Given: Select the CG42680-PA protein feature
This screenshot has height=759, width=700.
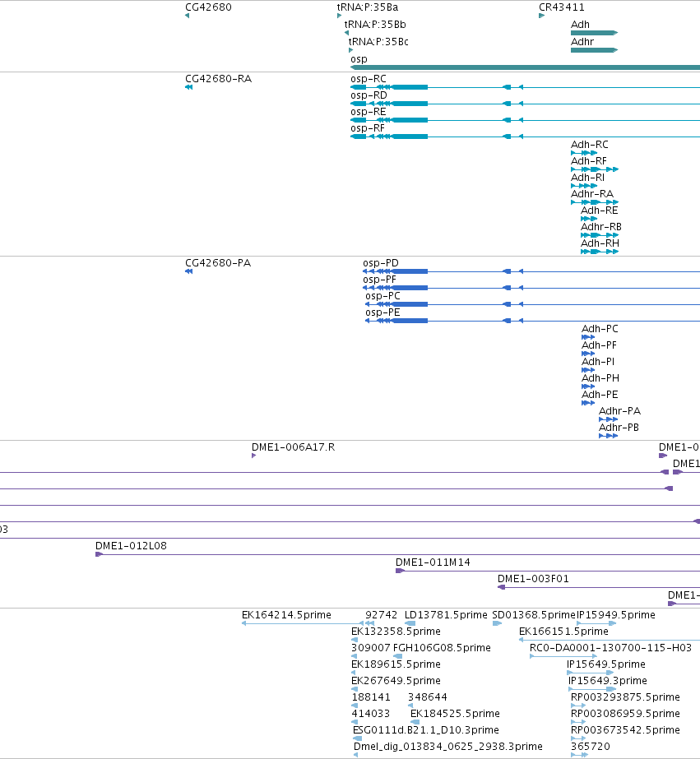Looking at the screenshot, I should (189, 271).
